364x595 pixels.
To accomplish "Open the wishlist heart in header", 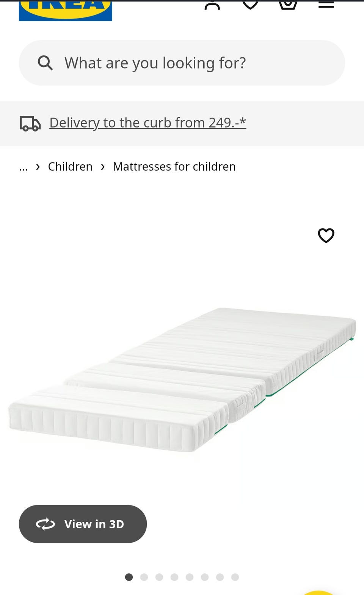I will (x=250, y=5).
